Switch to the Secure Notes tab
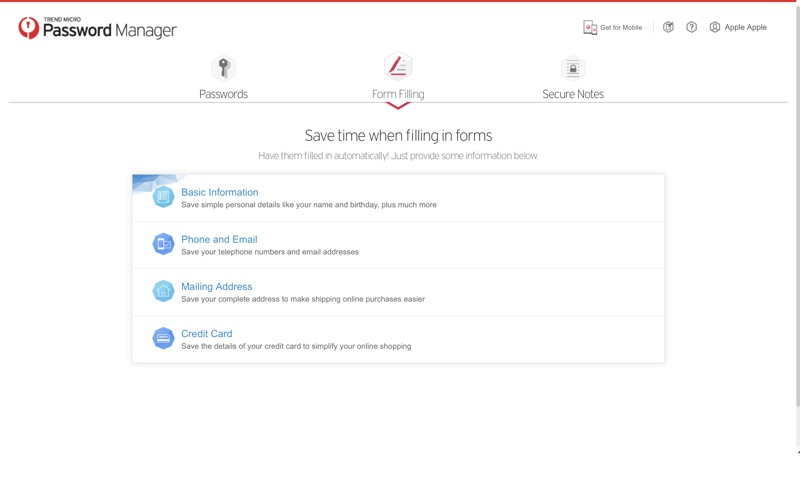This screenshot has height=500, width=800. [573, 94]
